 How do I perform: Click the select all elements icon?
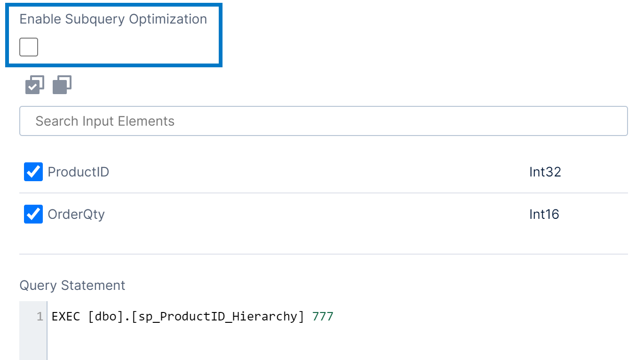pos(34,85)
